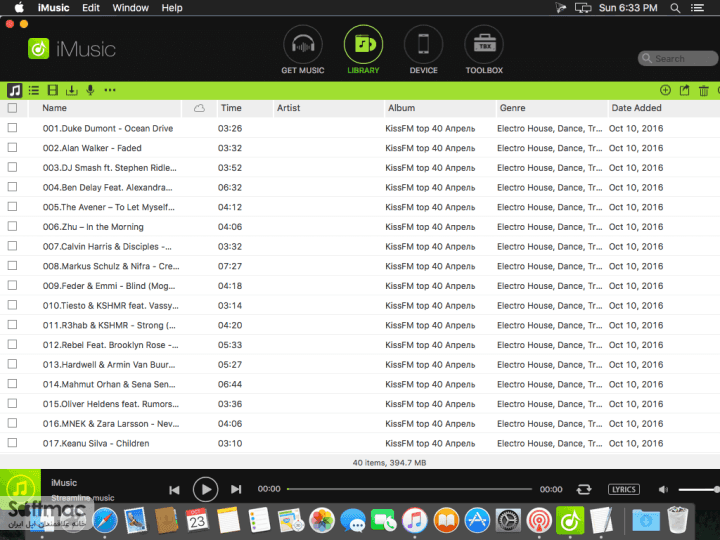
Task: Open System Preferences in the Dock
Action: (x=508, y=521)
